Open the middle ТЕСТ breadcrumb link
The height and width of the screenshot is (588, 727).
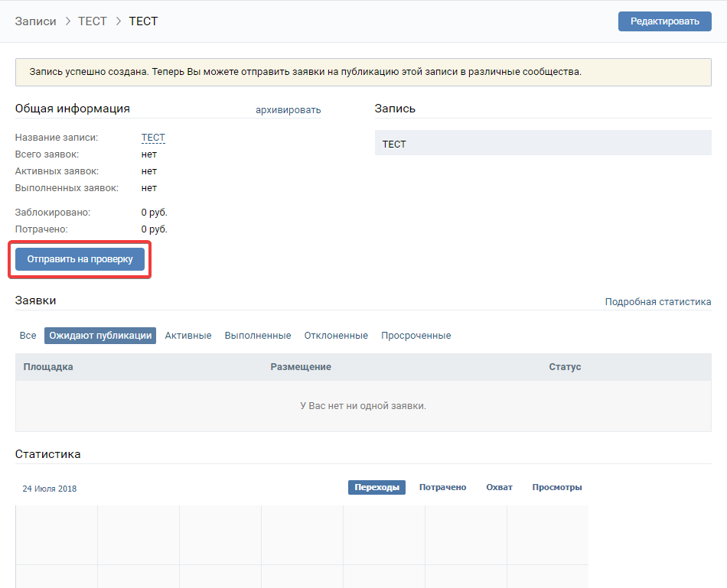[93, 21]
